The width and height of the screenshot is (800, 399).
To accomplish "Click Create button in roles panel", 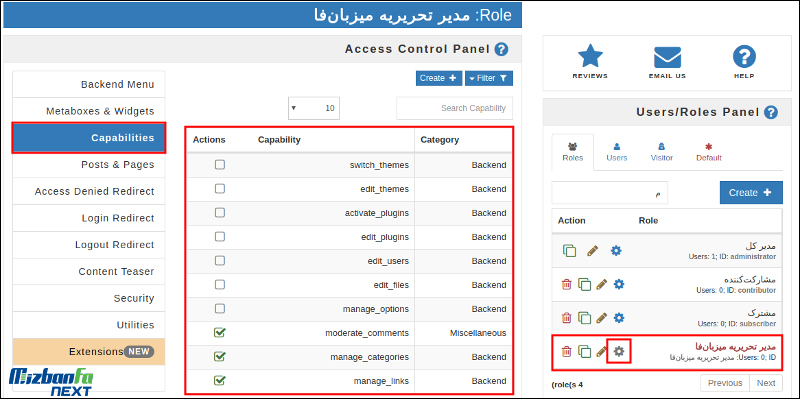I will (x=751, y=192).
